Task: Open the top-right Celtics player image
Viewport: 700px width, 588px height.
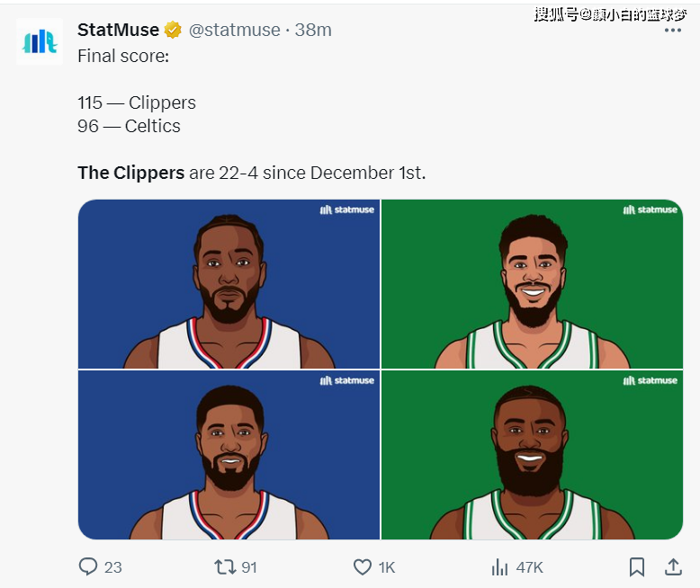Action: [532, 284]
